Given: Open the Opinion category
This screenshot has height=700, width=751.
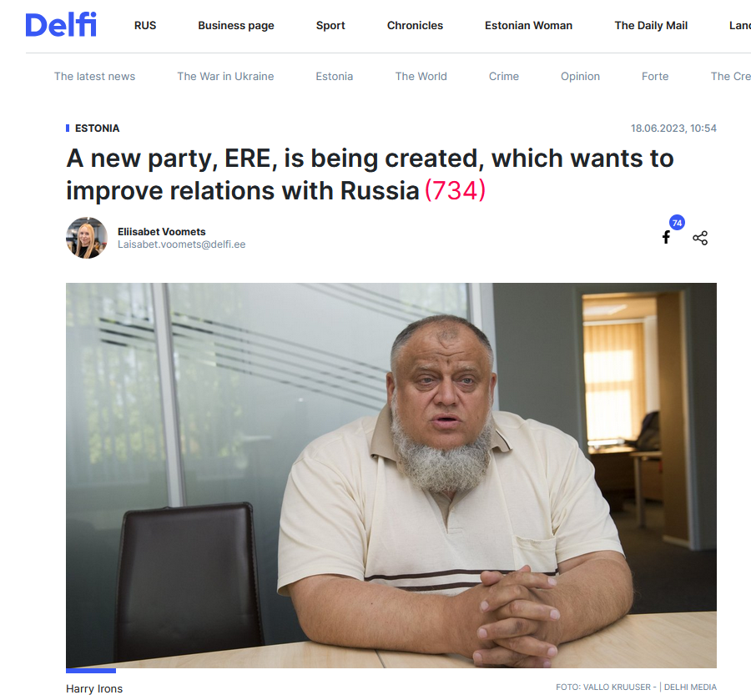Looking at the screenshot, I should [x=580, y=76].
